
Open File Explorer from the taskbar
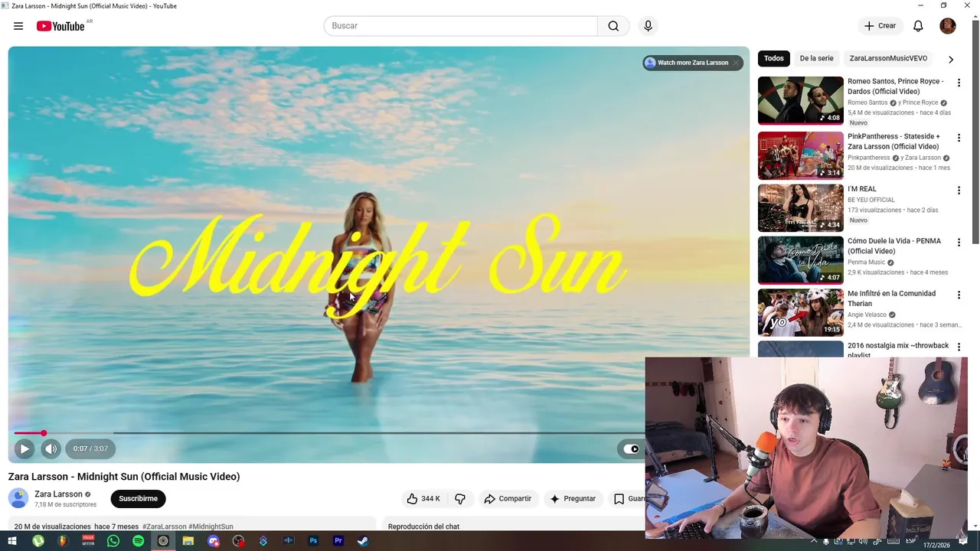coord(188,541)
